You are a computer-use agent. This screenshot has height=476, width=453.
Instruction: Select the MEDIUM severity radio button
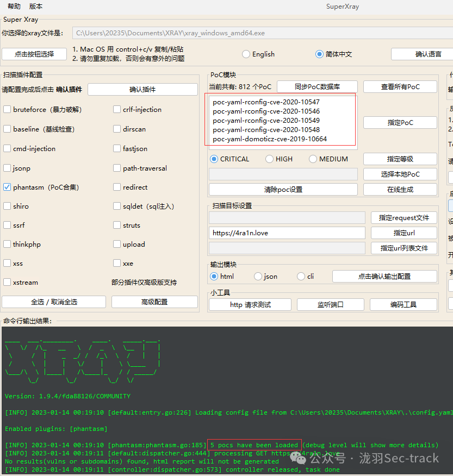(x=313, y=159)
